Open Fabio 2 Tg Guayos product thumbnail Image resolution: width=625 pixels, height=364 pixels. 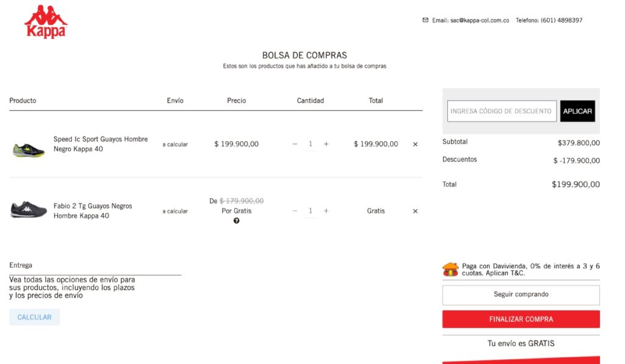coord(28,210)
